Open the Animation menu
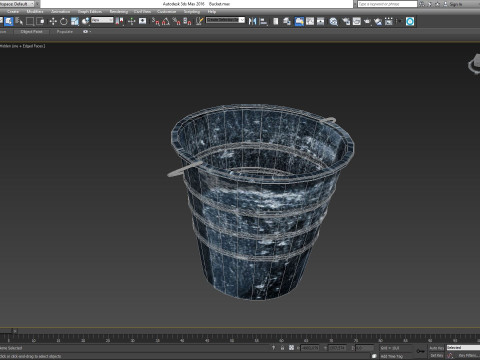Image resolution: width=480 pixels, height=360 pixels. [60, 12]
